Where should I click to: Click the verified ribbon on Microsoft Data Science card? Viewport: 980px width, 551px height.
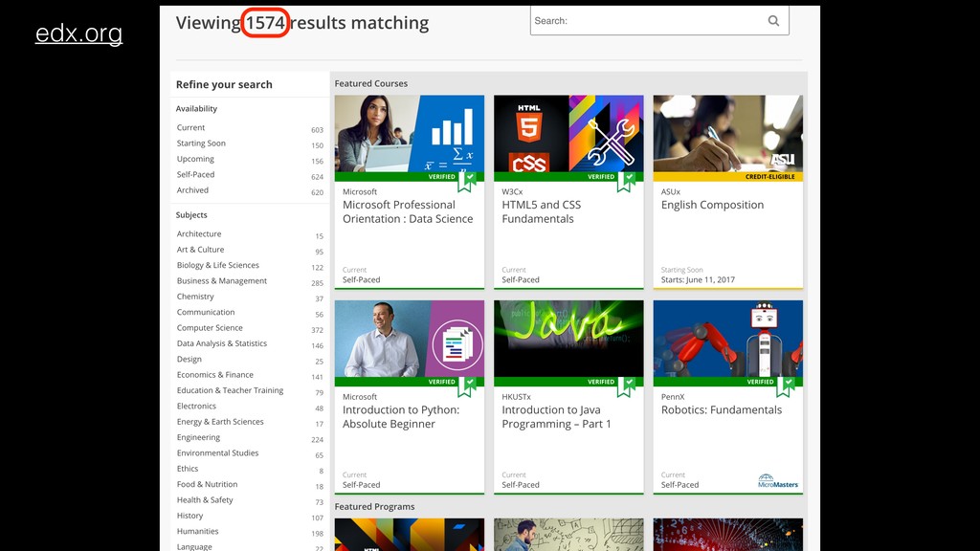pos(467,181)
